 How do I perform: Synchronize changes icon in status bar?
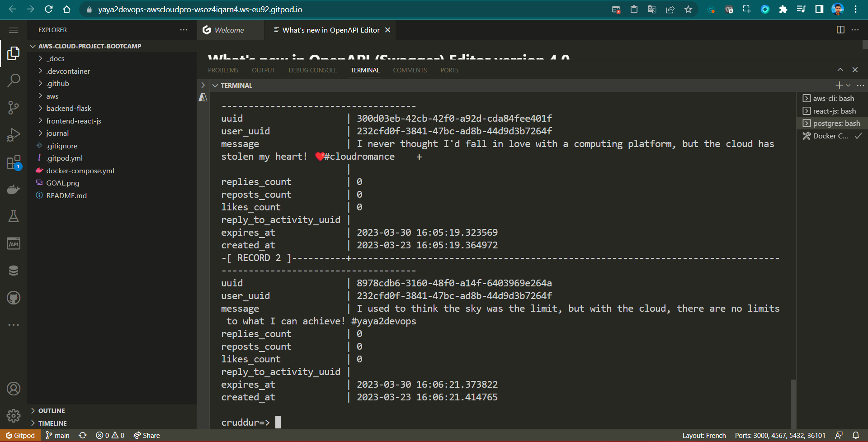[x=83, y=435]
